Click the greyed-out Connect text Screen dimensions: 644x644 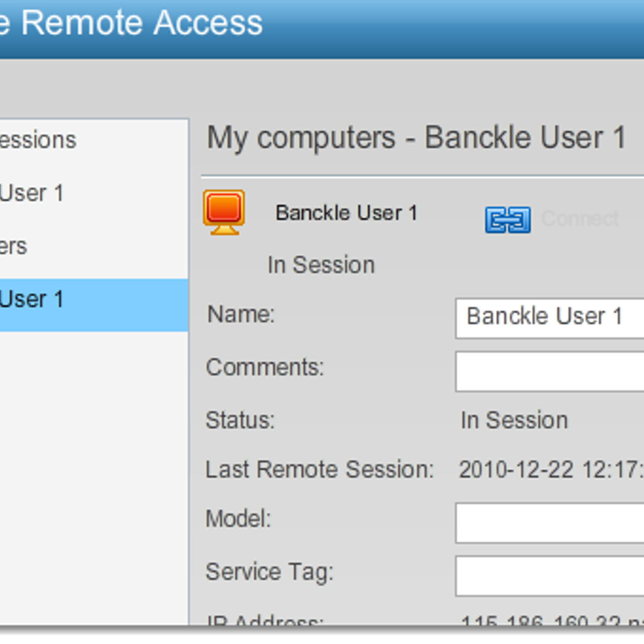(580, 219)
